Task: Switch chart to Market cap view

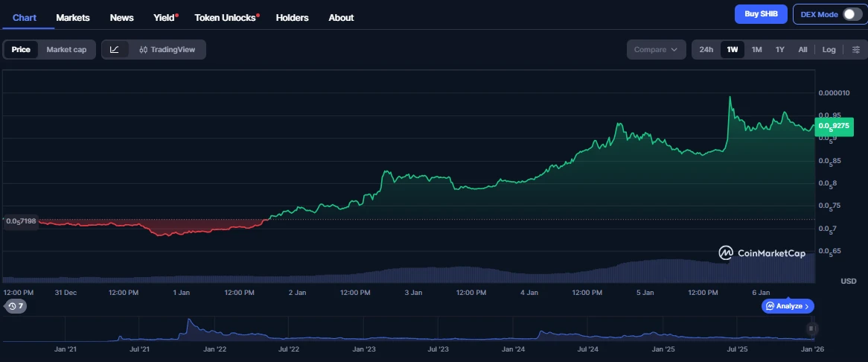Action: pos(66,50)
